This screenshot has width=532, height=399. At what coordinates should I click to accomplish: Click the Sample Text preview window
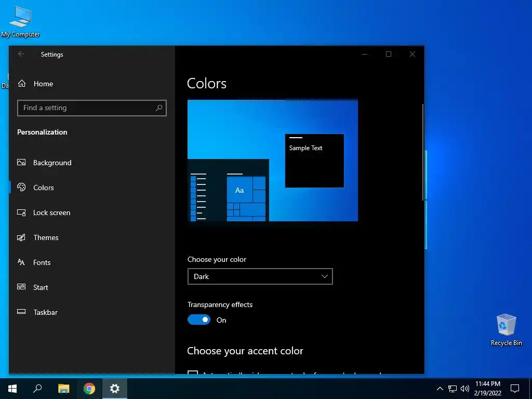[314, 161]
